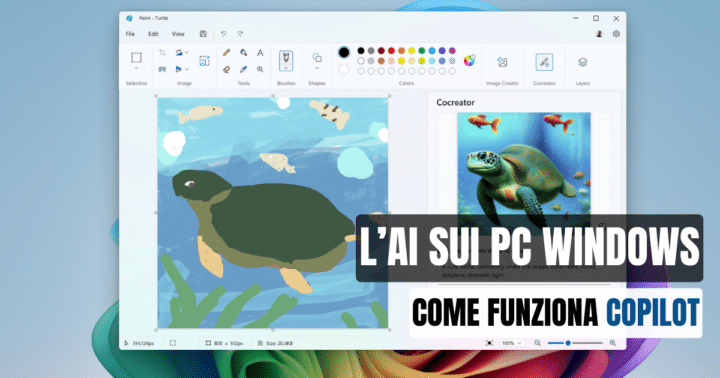
Task: Open Paint settings gear
Action: point(616,34)
